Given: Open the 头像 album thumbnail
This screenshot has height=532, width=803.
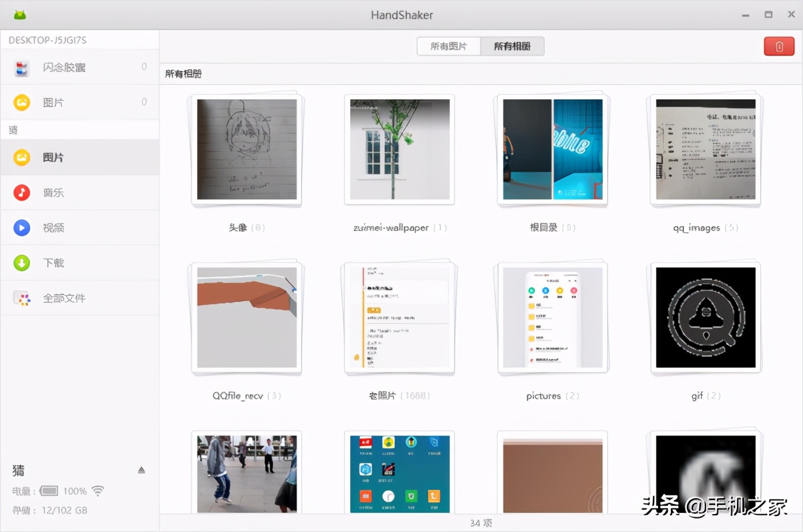Looking at the screenshot, I should pos(246,149).
